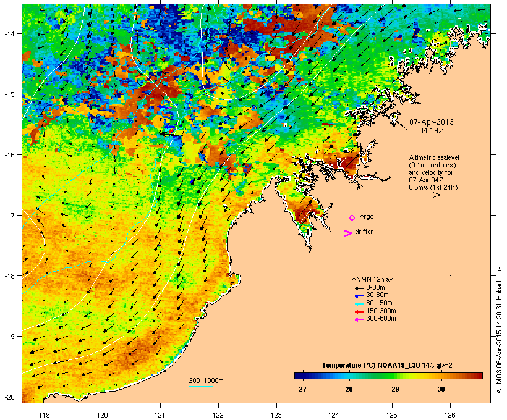Click the 'drifter' legend label

(364, 232)
